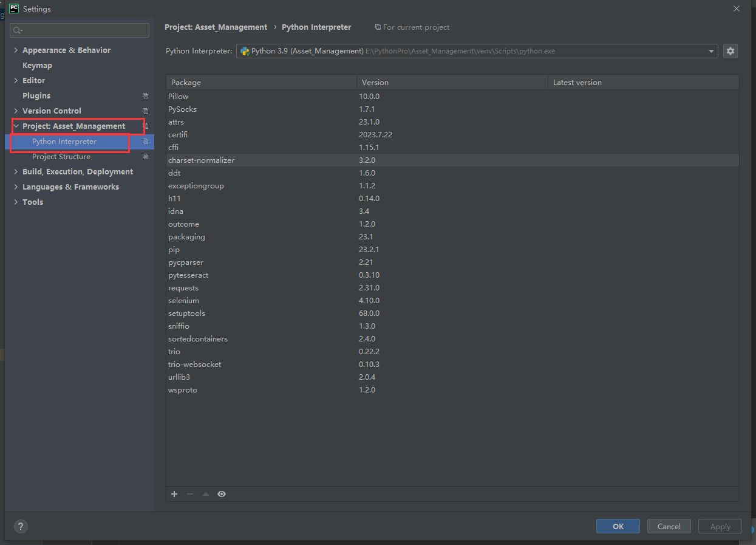Click the Project: Asset_Management breadcrumb
Viewport: 756px width, 545px height.
coord(216,27)
